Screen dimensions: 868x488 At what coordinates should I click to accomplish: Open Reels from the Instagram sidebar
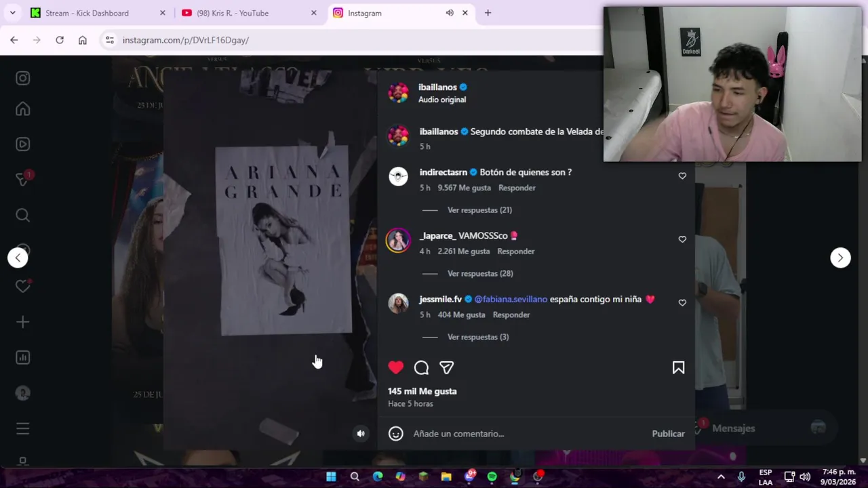coord(23,144)
